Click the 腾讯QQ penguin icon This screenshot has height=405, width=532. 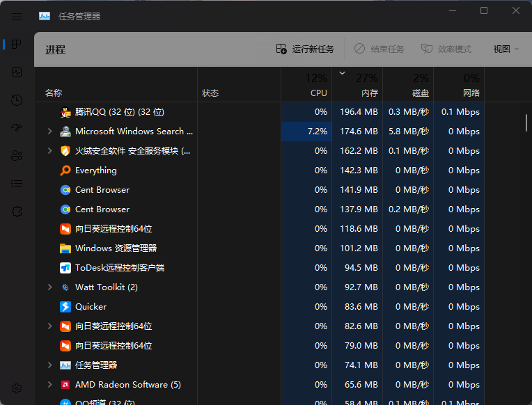point(65,112)
